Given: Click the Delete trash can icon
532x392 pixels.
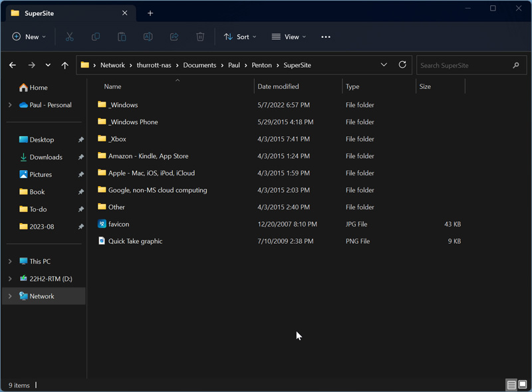Looking at the screenshot, I should [200, 37].
